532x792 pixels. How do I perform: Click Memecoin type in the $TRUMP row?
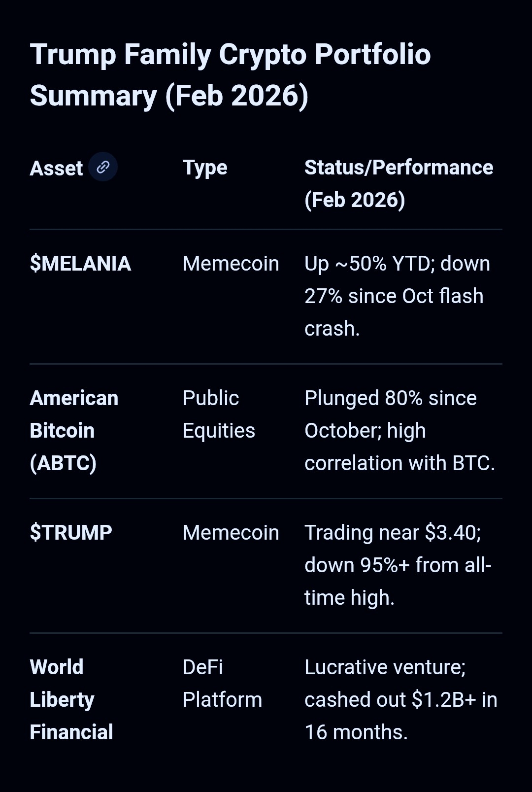click(231, 533)
